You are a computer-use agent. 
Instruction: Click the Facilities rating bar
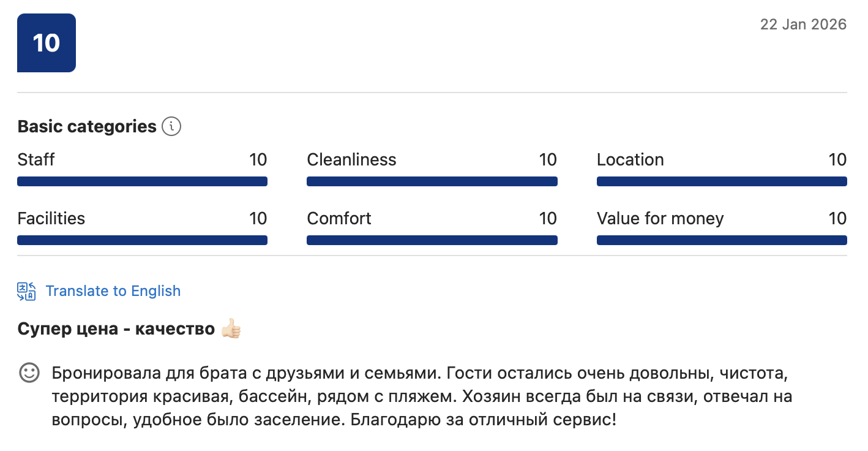click(142, 240)
